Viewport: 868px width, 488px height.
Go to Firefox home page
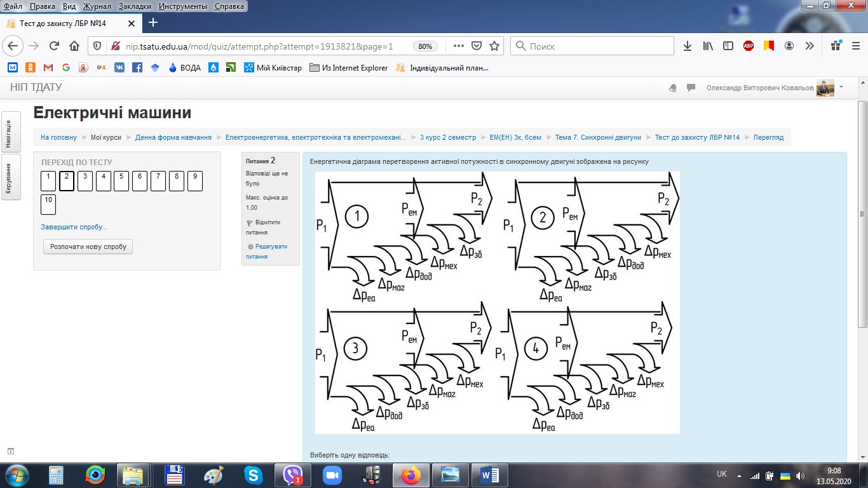pyautogui.click(x=74, y=46)
